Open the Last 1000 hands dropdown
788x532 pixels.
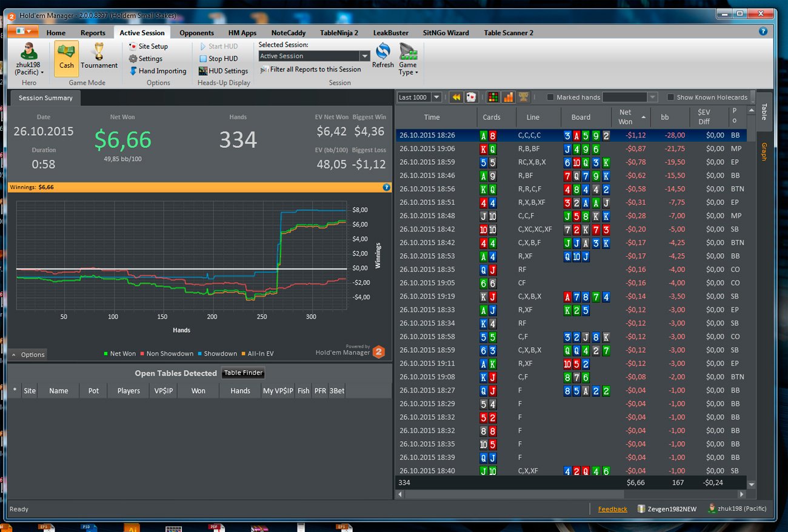[x=419, y=97]
